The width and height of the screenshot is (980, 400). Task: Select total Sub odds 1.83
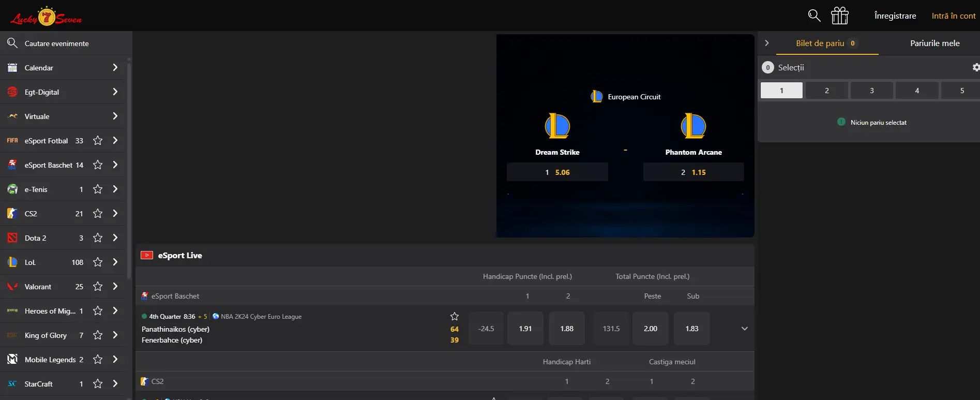tap(692, 329)
